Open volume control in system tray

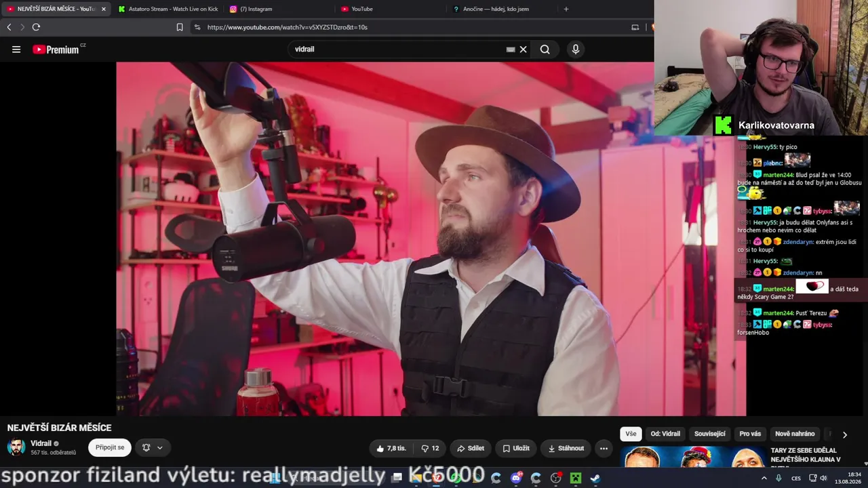[x=823, y=478]
